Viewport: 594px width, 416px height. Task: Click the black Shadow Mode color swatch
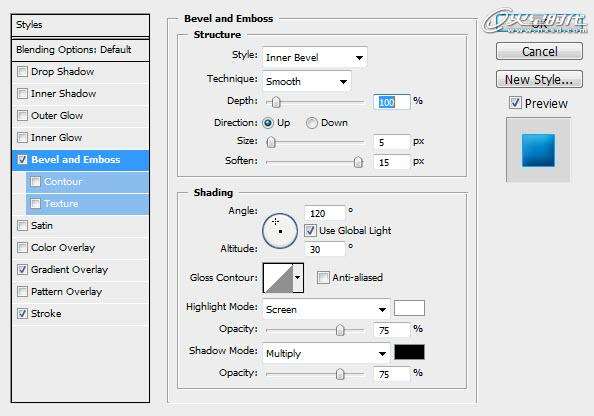[x=409, y=352]
